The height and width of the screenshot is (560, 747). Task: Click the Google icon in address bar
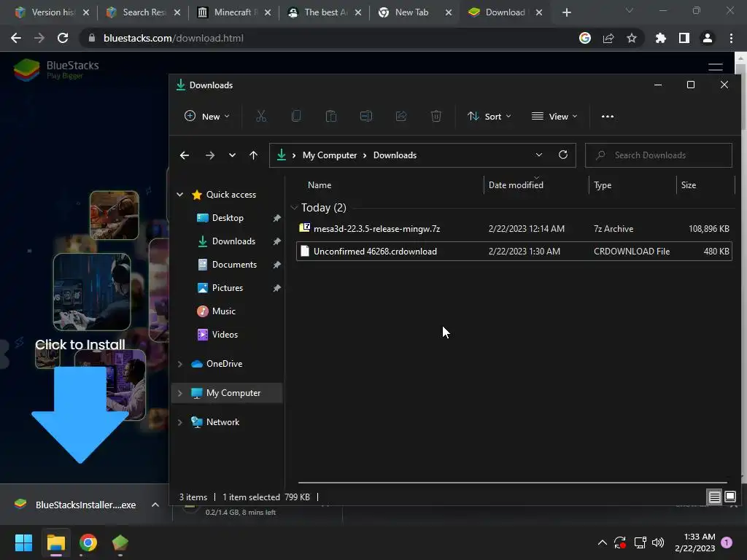[x=585, y=38]
